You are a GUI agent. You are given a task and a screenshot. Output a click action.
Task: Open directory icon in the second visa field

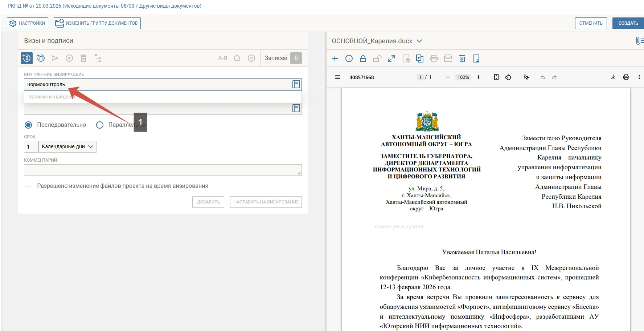click(296, 108)
